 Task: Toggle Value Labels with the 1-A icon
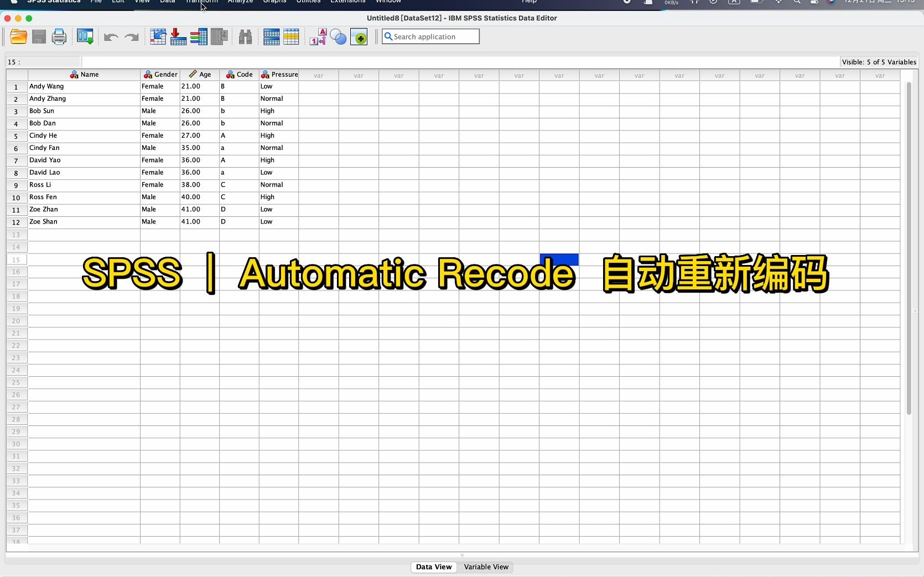tap(318, 37)
